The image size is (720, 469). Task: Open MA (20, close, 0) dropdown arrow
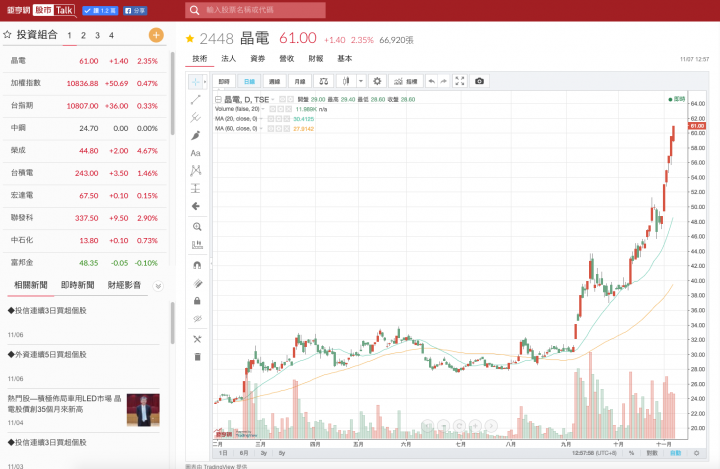(261, 119)
